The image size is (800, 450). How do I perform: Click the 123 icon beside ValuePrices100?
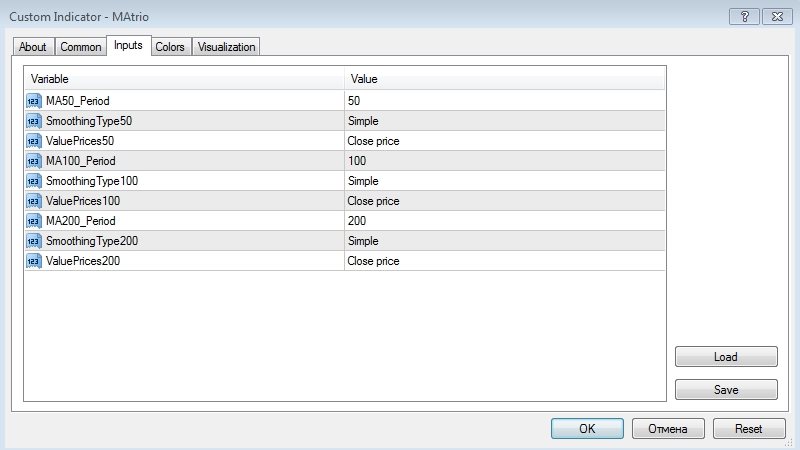[34, 201]
